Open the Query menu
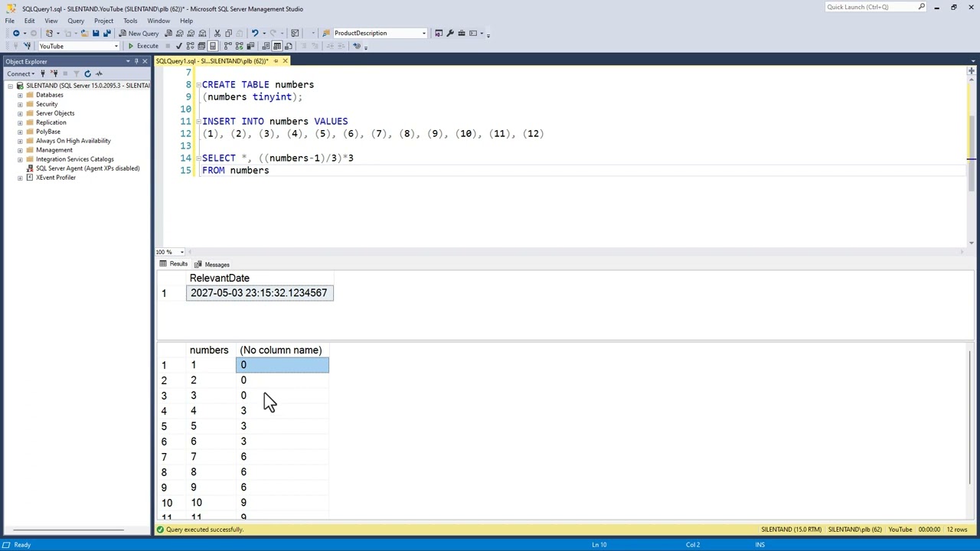The image size is (980, 551). pos(76,21)
